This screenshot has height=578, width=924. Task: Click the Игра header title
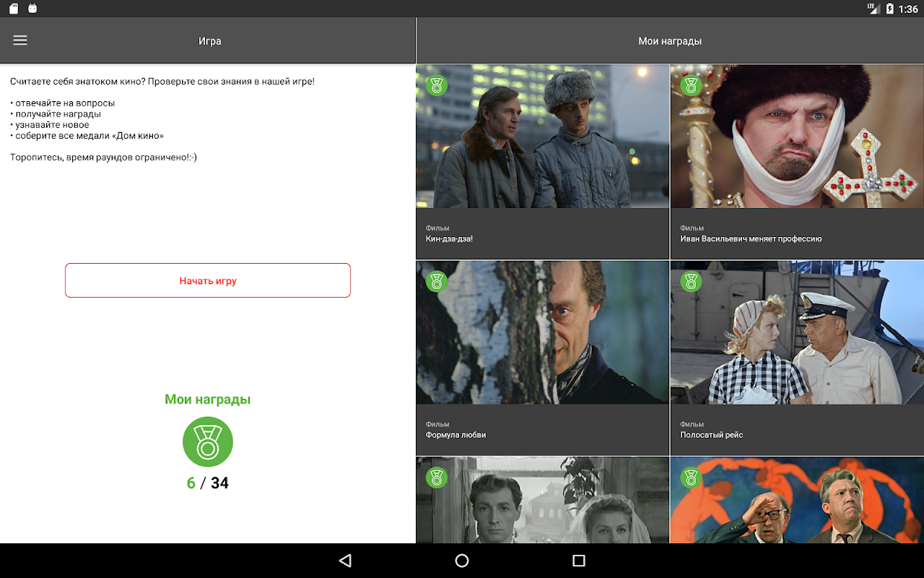(210, 41)
